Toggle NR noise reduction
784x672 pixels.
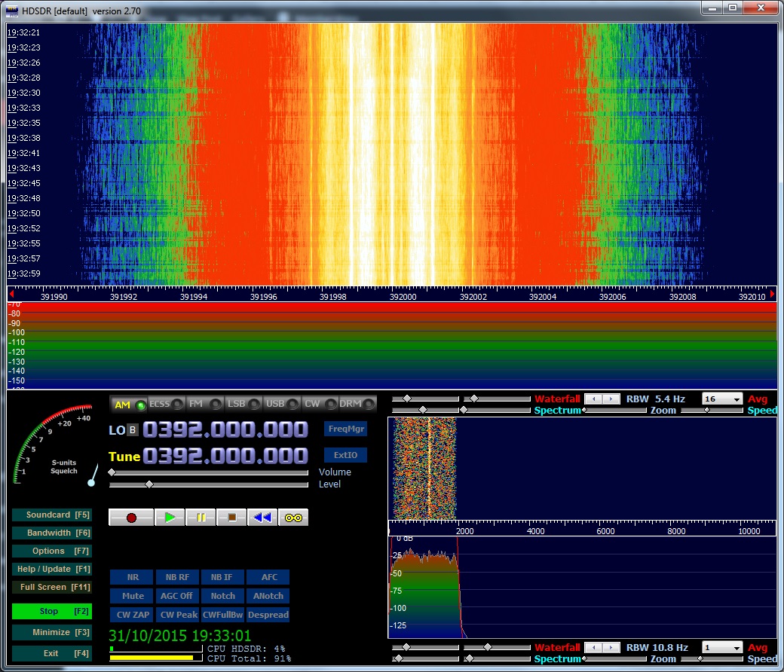[133, 577]
